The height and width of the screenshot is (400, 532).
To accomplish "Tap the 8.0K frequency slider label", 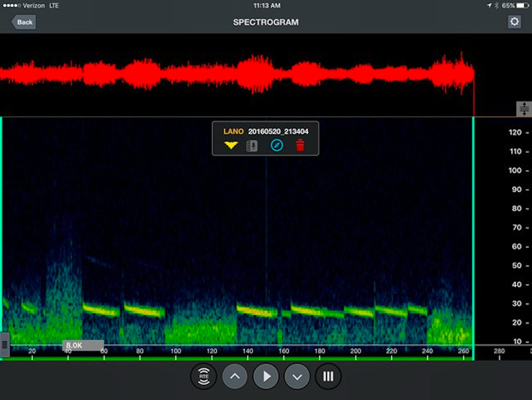I will pos(83,345).
